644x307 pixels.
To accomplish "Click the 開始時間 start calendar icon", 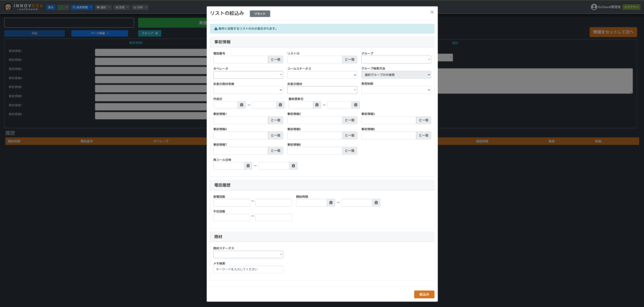I will (x=331, y=203).
